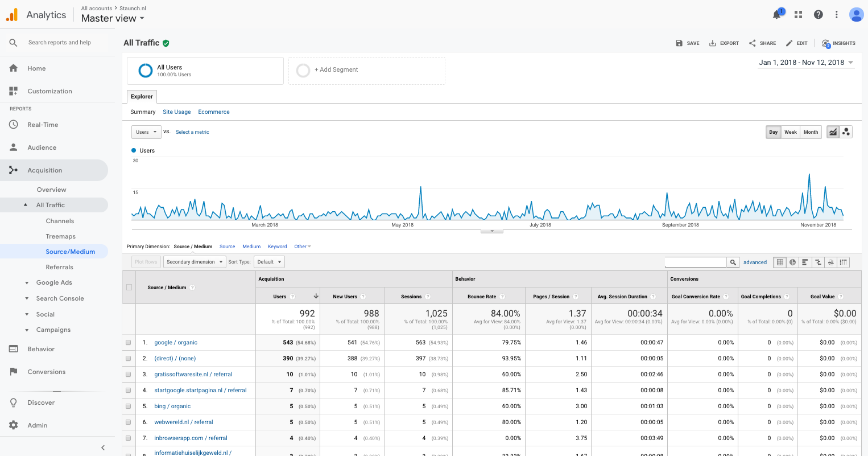Open the Users metric dropdown

point(146,132)
